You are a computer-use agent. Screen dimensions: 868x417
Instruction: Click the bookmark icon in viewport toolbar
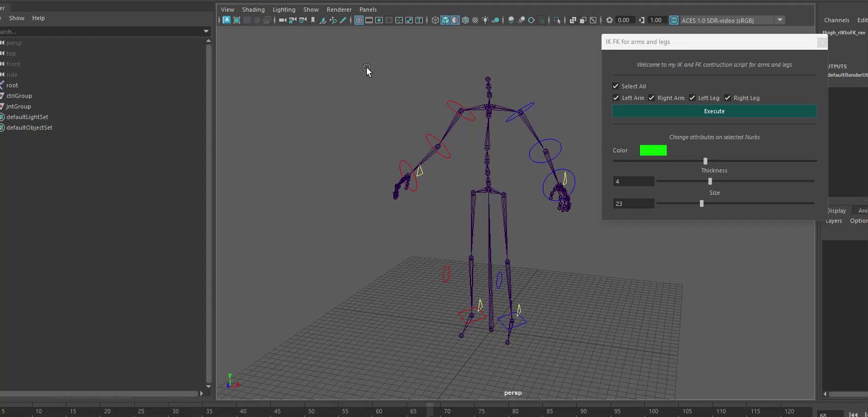313,20
